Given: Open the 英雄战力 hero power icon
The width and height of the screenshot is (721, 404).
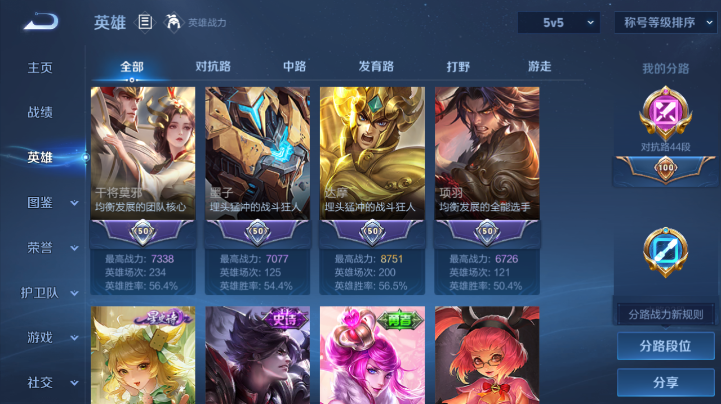Looking at the screenshot, I should (x=173, y=22).
